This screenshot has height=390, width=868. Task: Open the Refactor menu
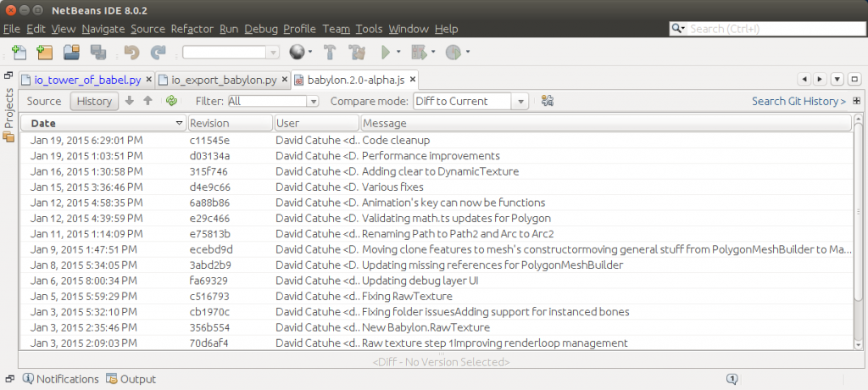(192, 29)
